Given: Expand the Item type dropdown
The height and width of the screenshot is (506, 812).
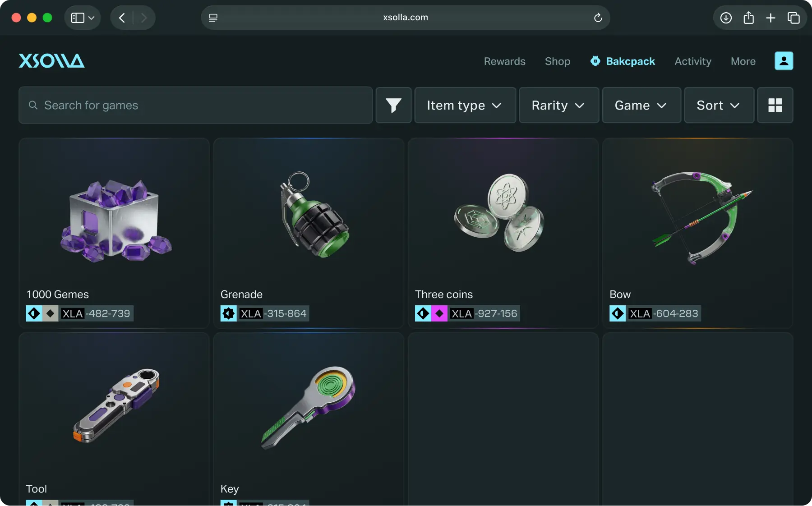Looking at the screenshot, I should click(465, 105).
